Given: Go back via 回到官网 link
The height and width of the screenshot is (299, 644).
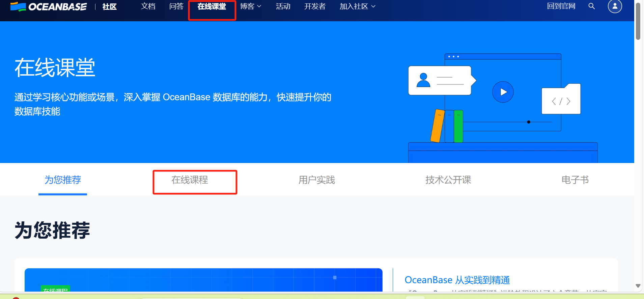Looking at the screenshot, I should (x=561, y=6).
